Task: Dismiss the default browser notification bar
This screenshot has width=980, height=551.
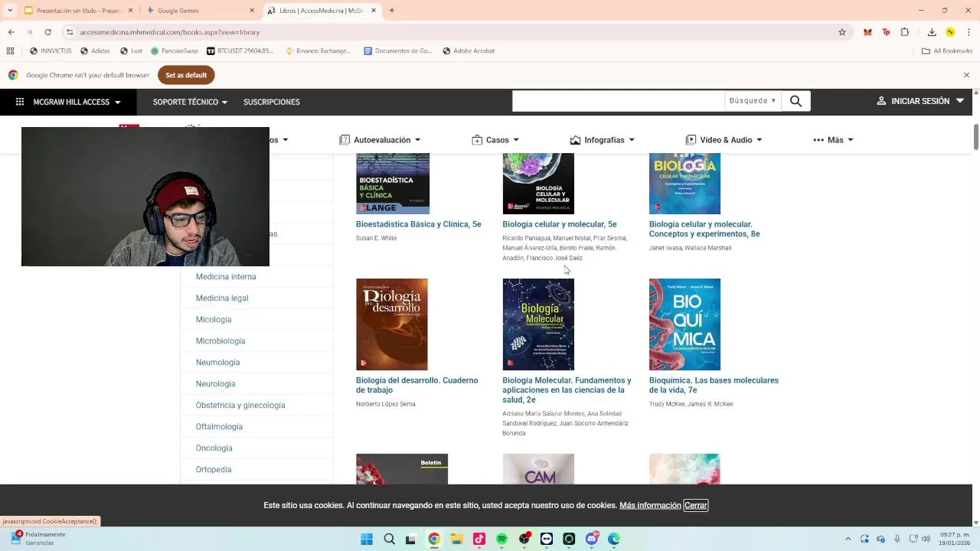Action: point(966,75)
